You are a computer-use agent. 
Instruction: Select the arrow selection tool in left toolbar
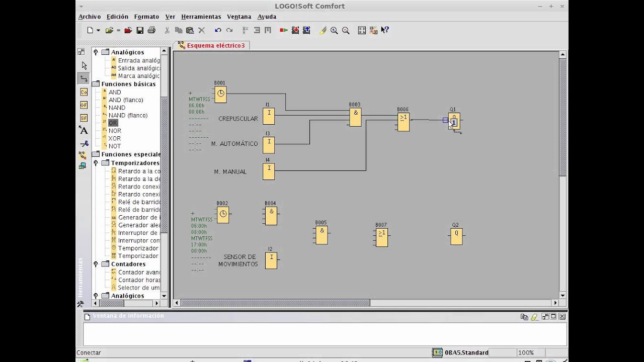point(84,65)
